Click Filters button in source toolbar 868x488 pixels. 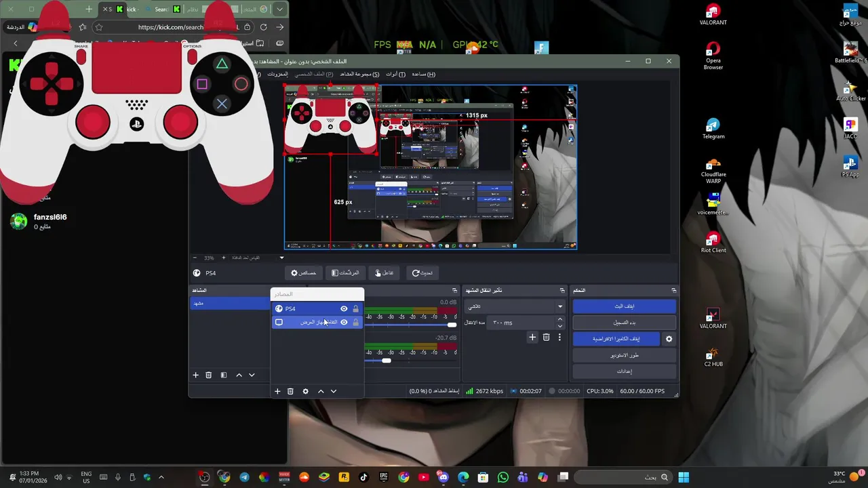coord(346,272)
